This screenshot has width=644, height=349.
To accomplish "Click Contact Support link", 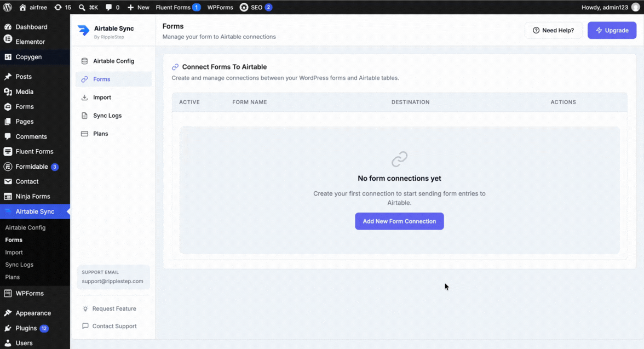I will tap(110, 326).
